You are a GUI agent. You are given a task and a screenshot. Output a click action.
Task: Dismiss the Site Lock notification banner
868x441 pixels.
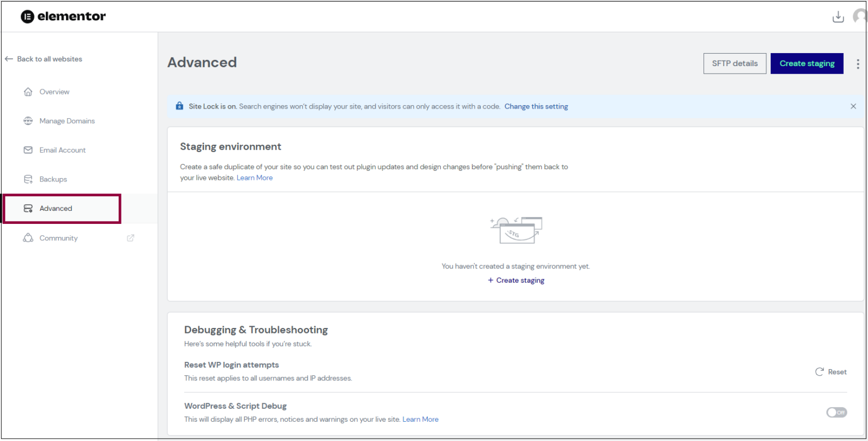(x=853, y=106)
